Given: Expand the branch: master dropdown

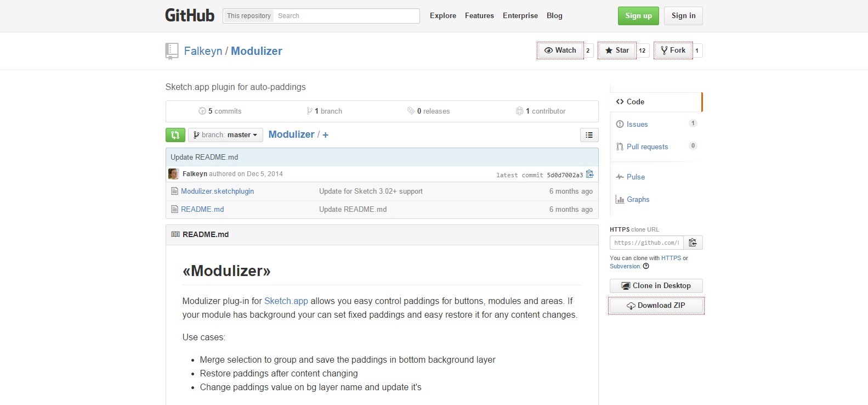Looking at the screenshot, I should click(225, 135).
